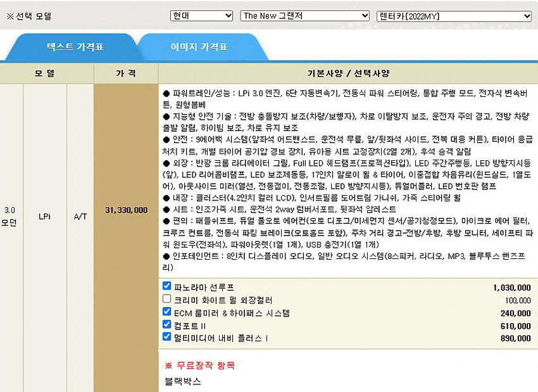Untick the 멀티미디어 내비 플러스 I checkbox
Screen dimensions: 538x392
tap(167, 338)
